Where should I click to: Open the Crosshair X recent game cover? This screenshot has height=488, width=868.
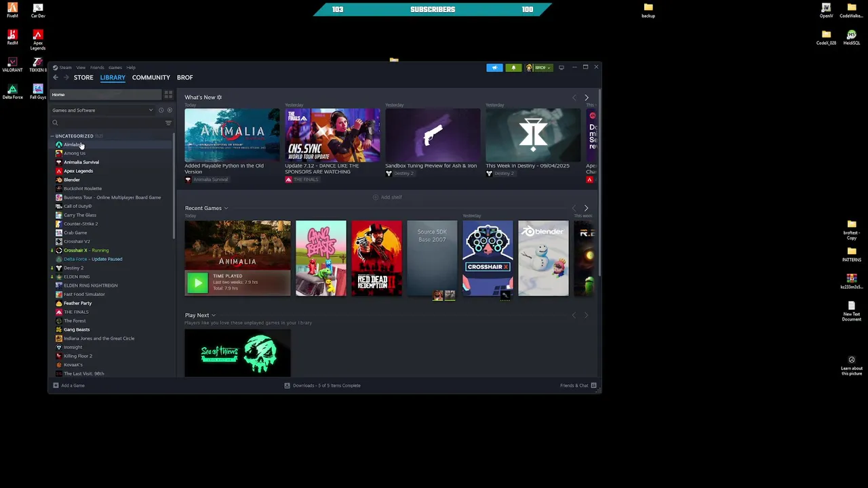(x=488, y=258)
